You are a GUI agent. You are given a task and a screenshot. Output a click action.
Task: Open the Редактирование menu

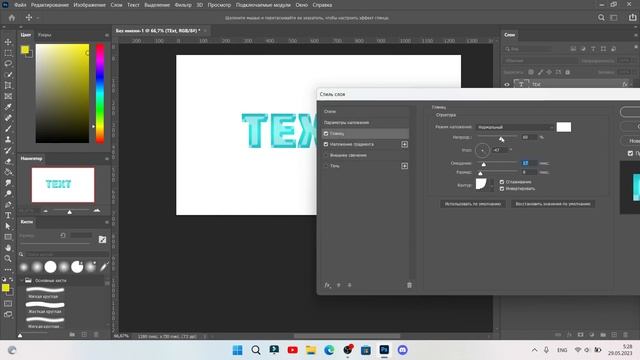pyautogui.click(x=50, y=5)
